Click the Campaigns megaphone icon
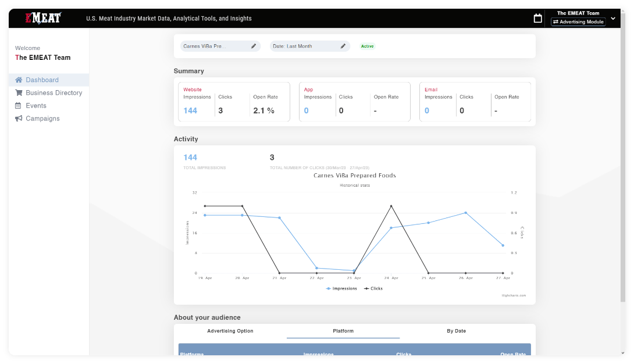Screen dimensions: 634x364 click(x=19, y=119)
